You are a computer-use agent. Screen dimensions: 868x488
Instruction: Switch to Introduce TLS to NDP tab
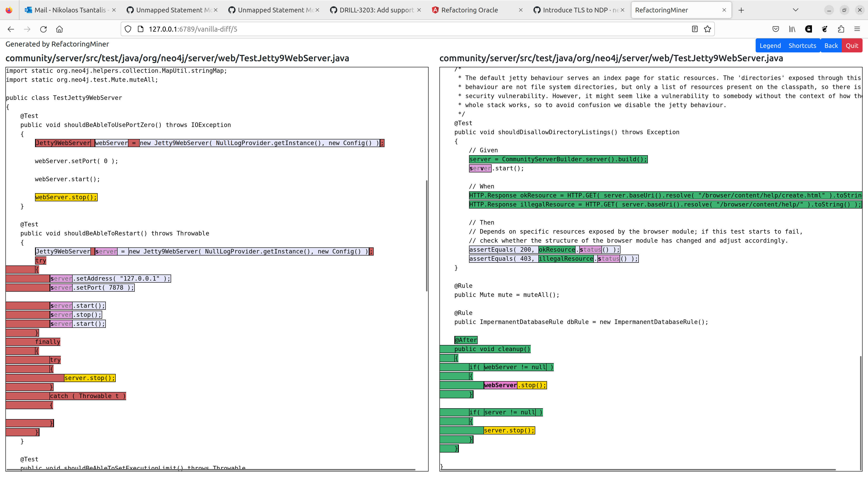(x=579, y=10)
